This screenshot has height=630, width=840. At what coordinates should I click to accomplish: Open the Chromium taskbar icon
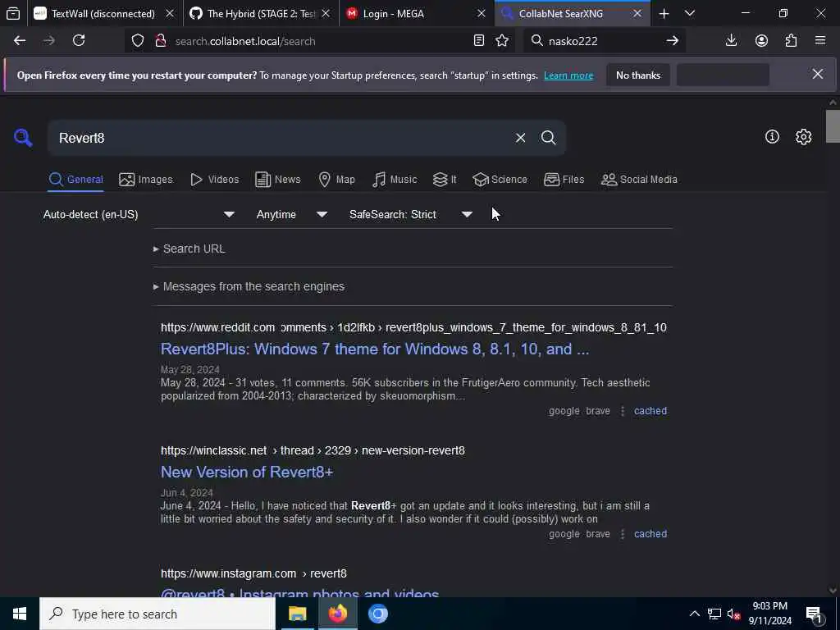377,614
